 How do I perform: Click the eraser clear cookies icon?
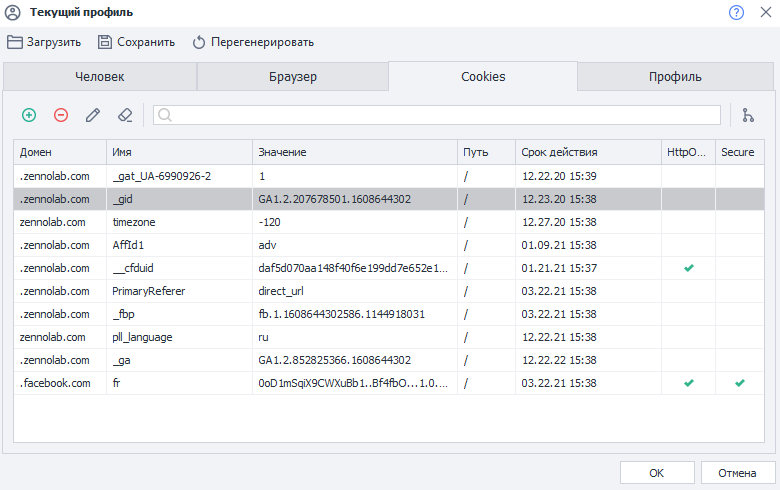tap(125, 115)
